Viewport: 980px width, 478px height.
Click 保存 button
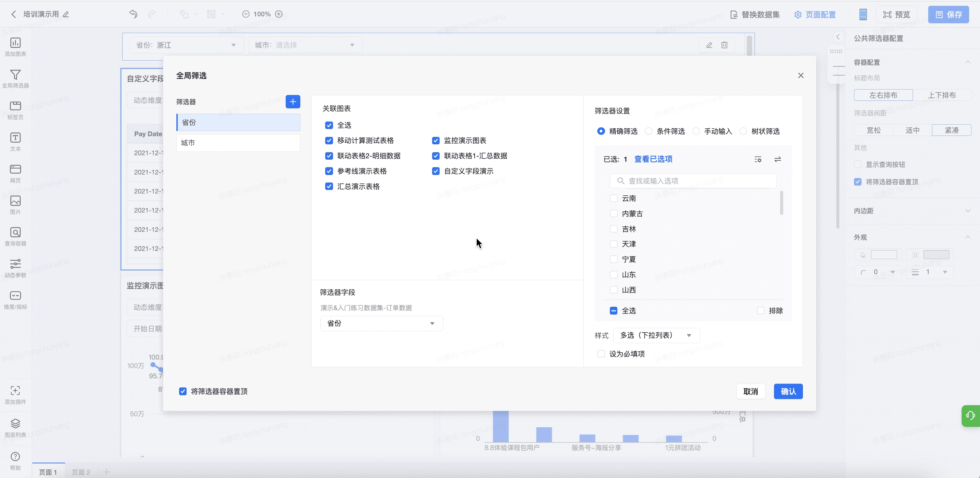pos(948,14)
